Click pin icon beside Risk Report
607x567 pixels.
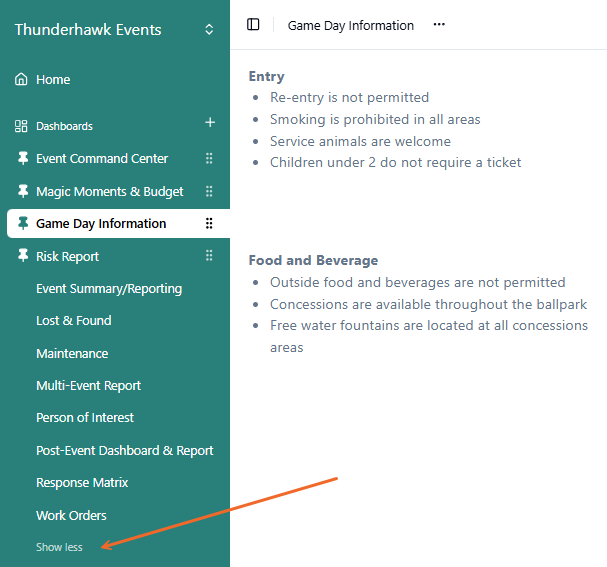[x=23, y=256]
